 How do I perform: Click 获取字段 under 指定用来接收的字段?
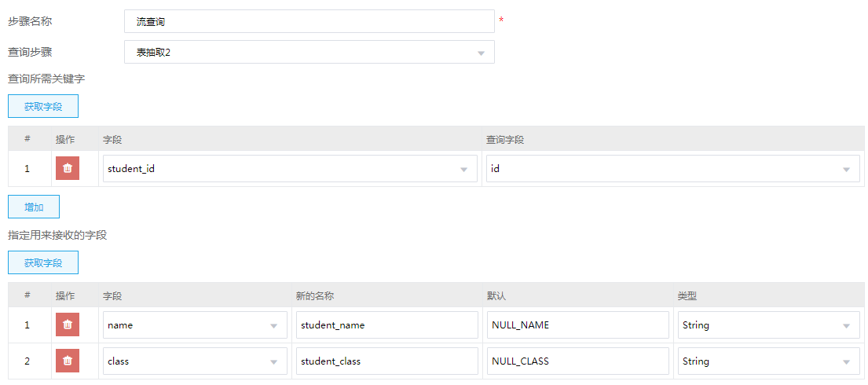[x=43, y=262]
